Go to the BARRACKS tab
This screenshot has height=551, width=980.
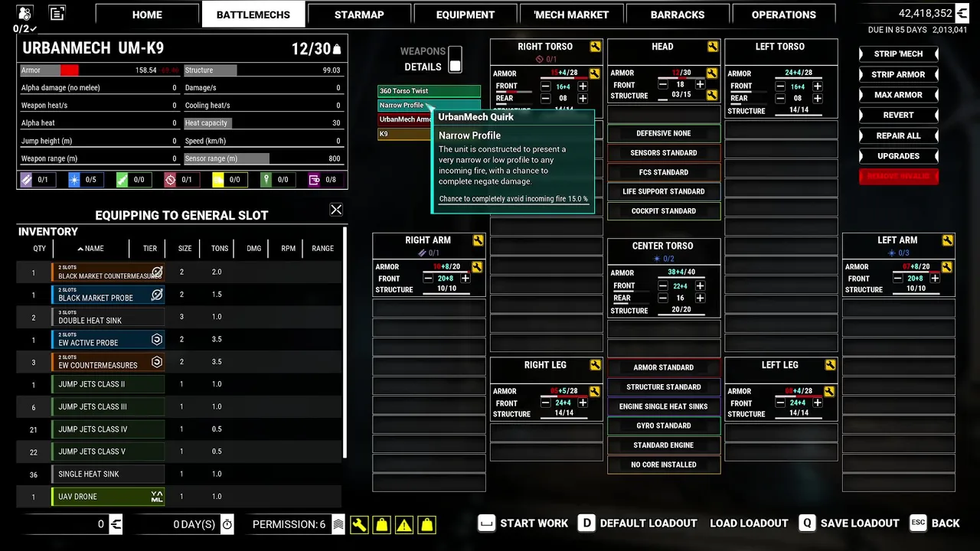(678, 15)
